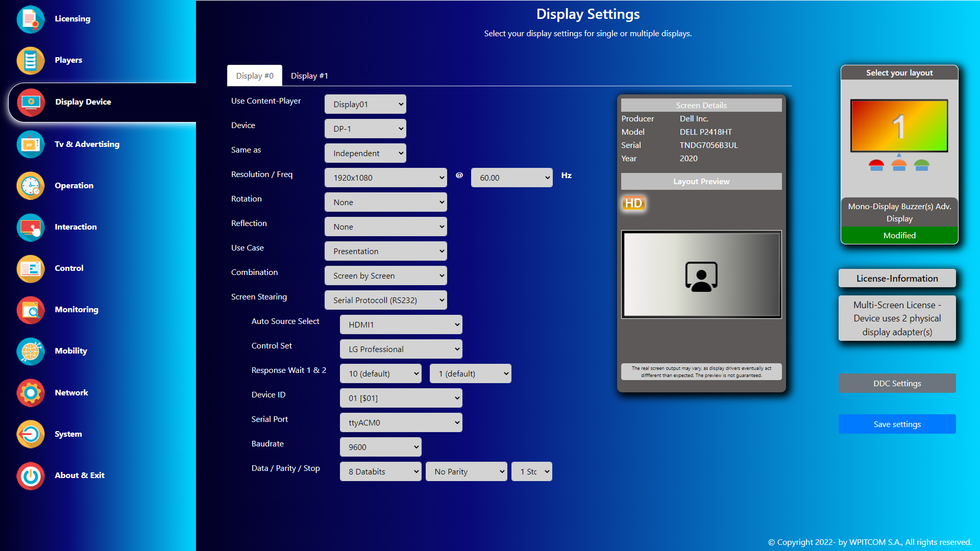Image resolution: width=980 pixels, height=551 pixels.
Task: Select the Mono-Display layout thumbnail
Action: 899,126
